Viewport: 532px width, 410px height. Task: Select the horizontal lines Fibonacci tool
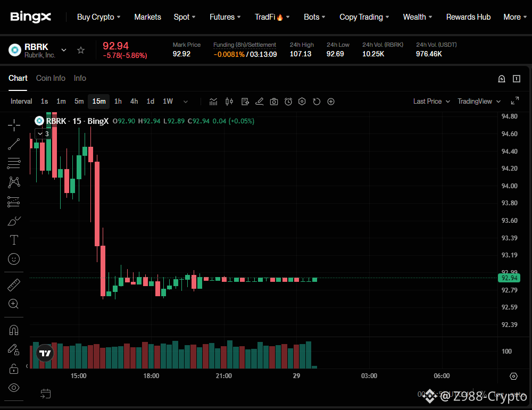[x=14, y=163]
